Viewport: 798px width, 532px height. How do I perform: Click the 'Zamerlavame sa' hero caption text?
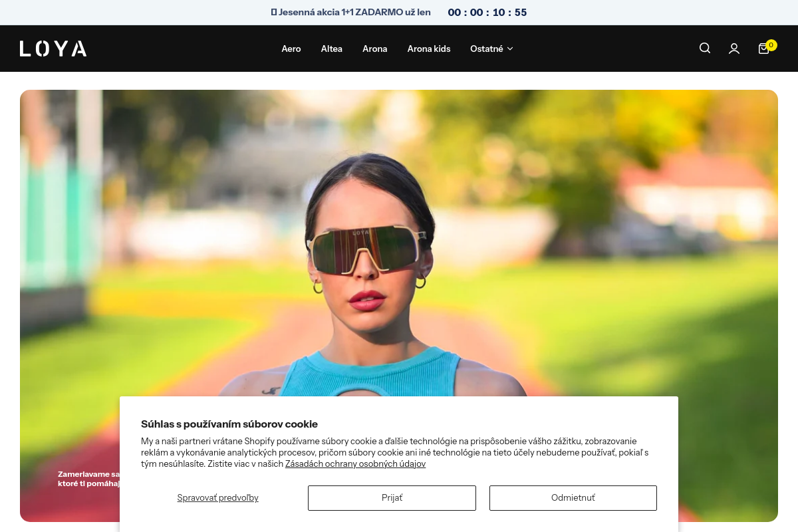(88, 474)
